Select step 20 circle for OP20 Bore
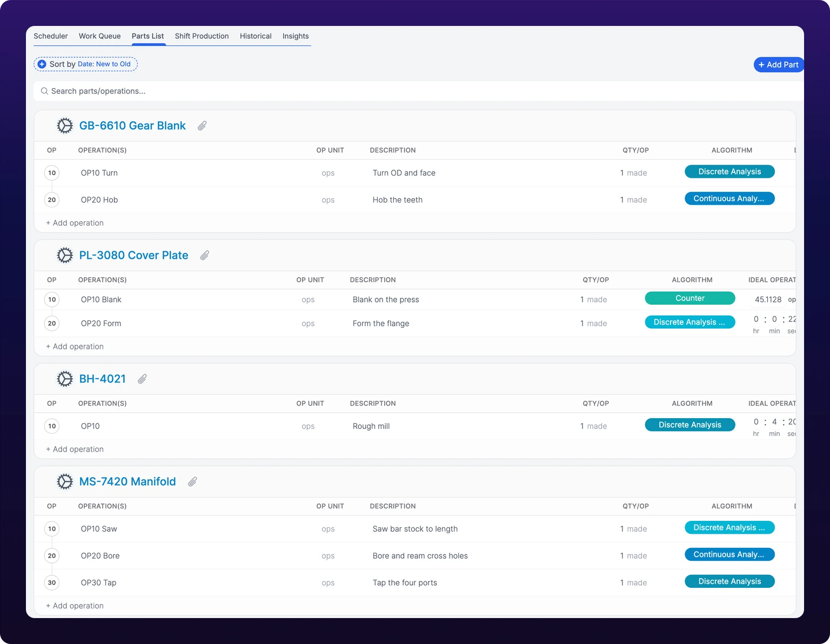 [52, 556]
